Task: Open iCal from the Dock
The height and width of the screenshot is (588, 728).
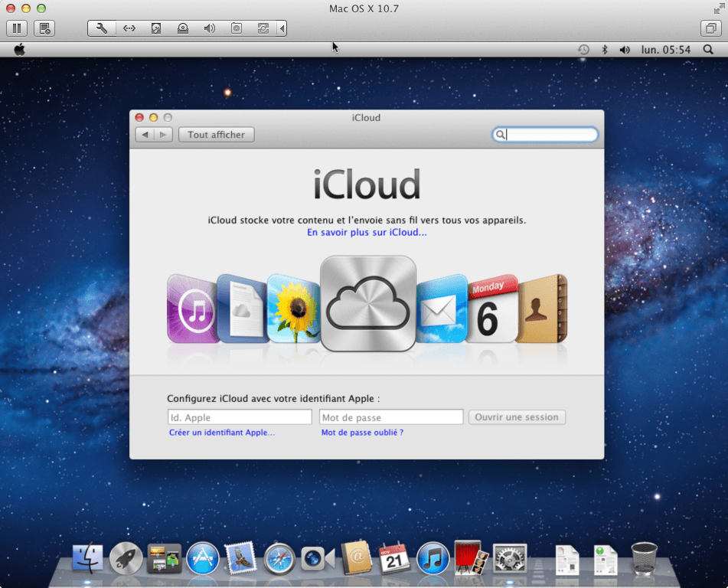Action: [x=394, y=557]
